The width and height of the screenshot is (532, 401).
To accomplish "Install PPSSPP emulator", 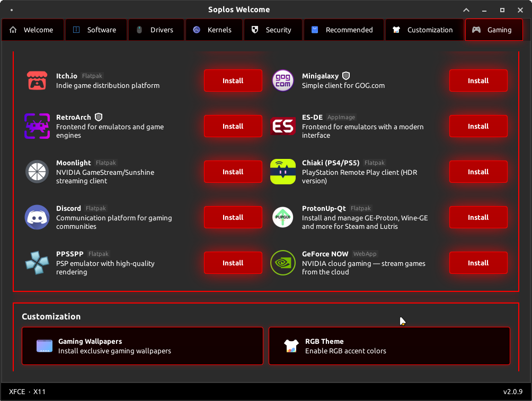I will pos(233,263).
